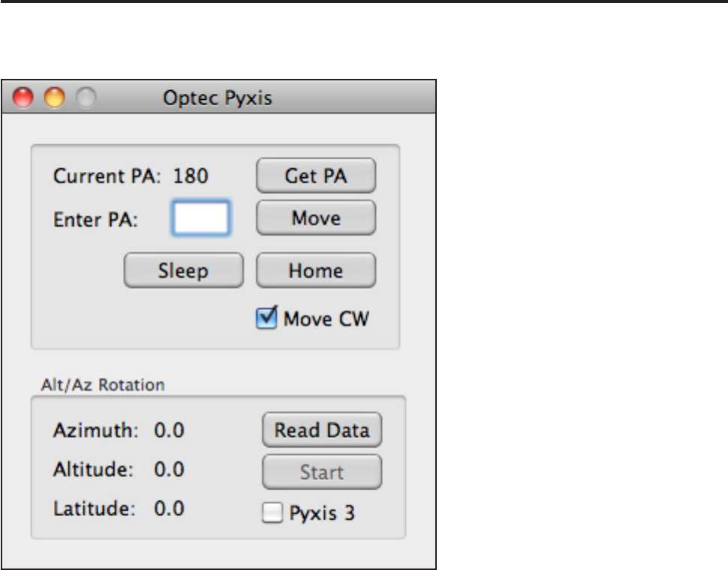
Task: Click the Current PA value 180
Action: tap(191, 176)
